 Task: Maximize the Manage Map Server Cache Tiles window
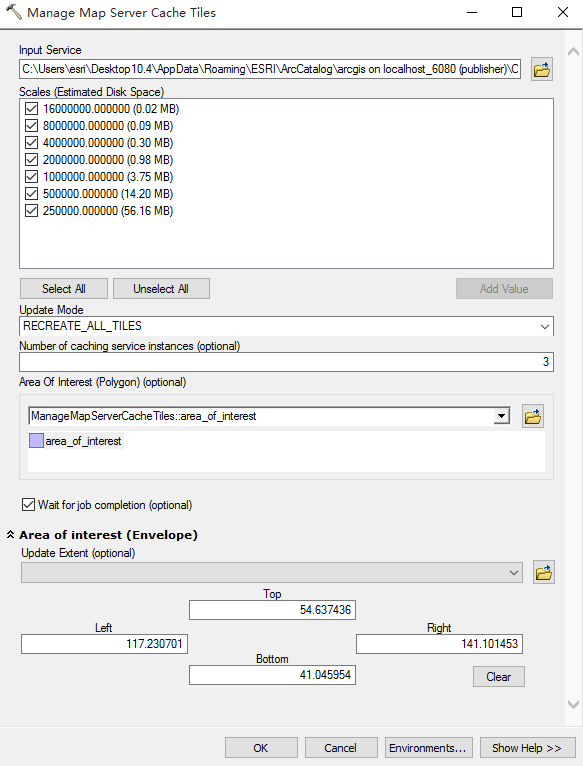click(517, 12)
